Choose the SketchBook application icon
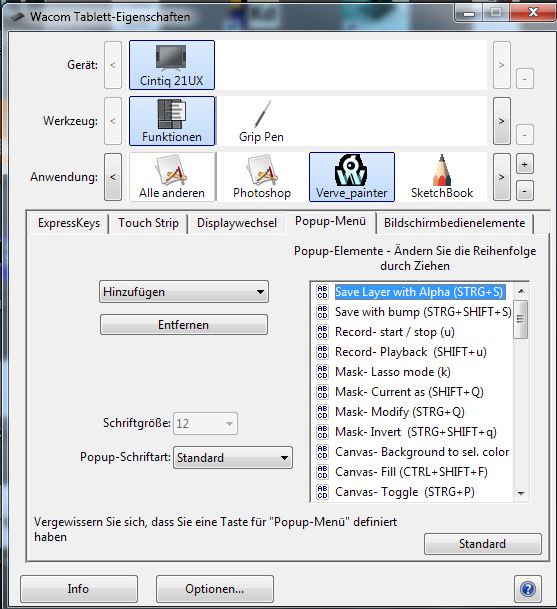The width and height of the screenshot is (557, 609). point(442,177)
